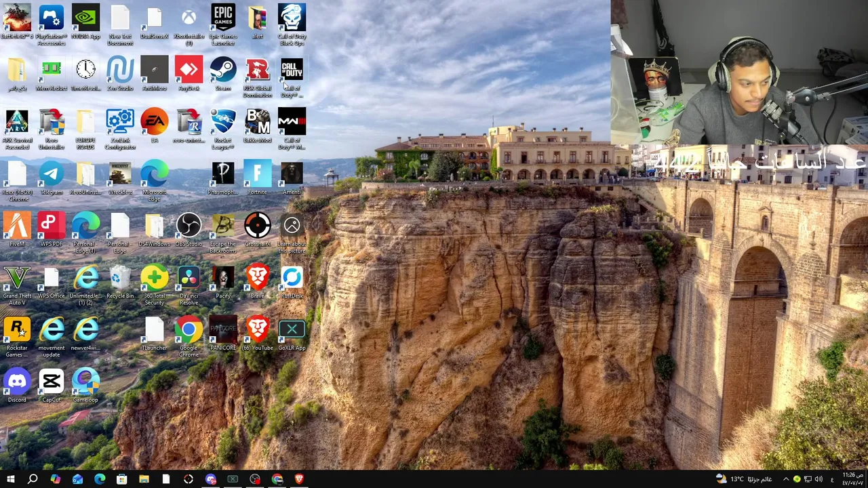This screenshot has height=488, width=868.
Task: Click the taskbar search magnifier
Action: pos(33,479)
